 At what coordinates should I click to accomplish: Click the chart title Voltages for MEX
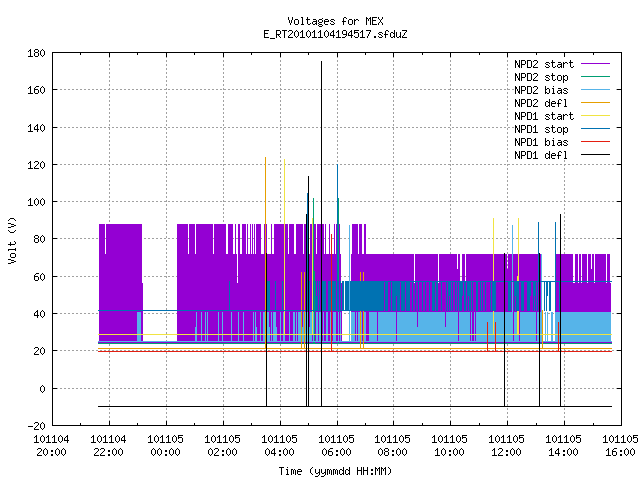click(336, 21)
